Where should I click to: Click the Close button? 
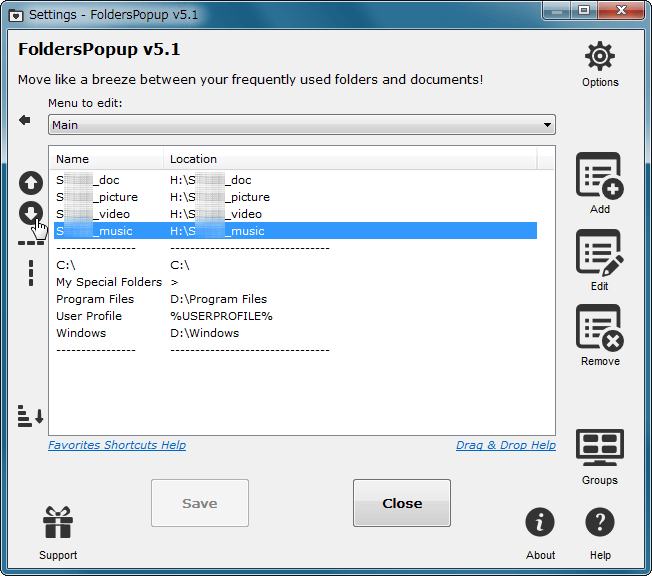point(402,503)
